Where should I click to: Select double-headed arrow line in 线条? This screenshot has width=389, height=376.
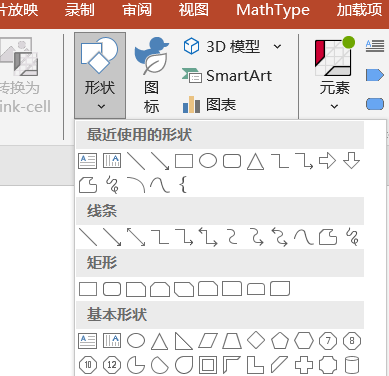point(136,237)
